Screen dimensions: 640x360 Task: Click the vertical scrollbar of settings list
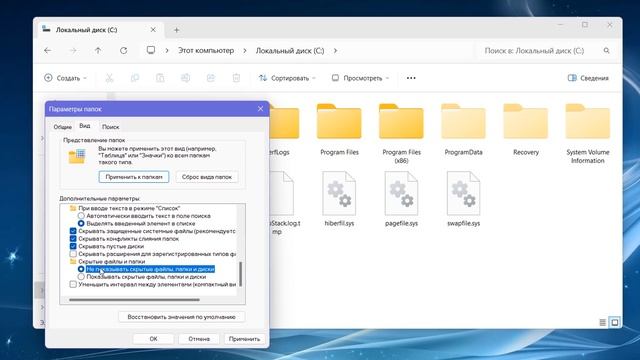[240, 274]
